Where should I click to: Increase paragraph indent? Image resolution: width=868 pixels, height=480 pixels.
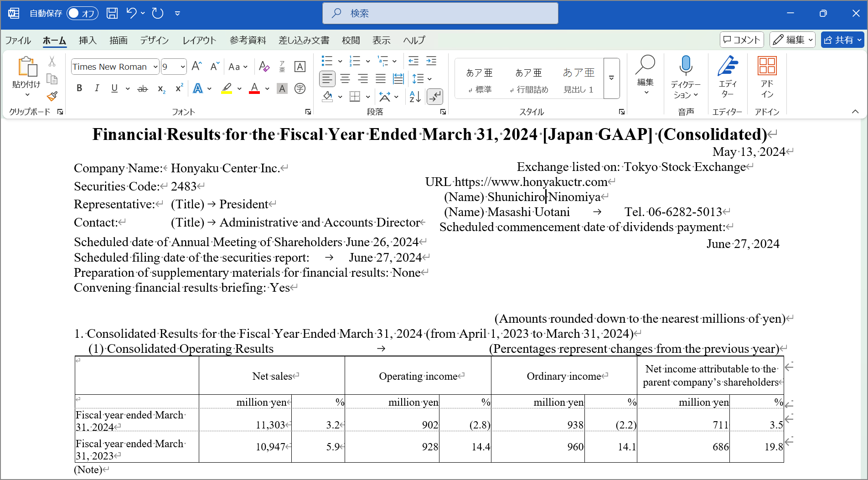[431, 61]
